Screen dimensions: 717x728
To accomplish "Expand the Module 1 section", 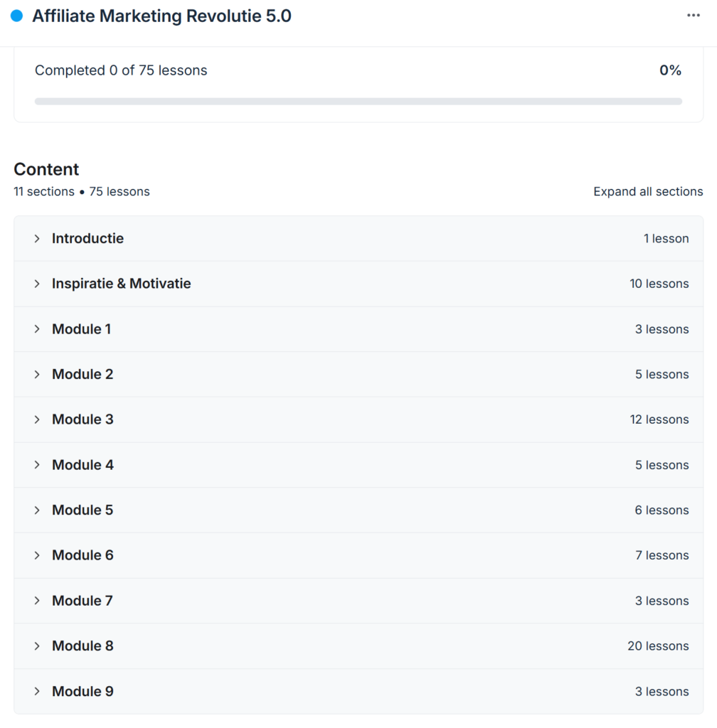I will [x=83, y=328].
